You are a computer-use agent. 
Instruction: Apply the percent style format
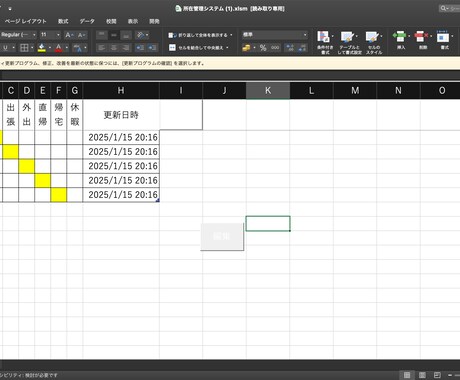click(x=263, y=48)
